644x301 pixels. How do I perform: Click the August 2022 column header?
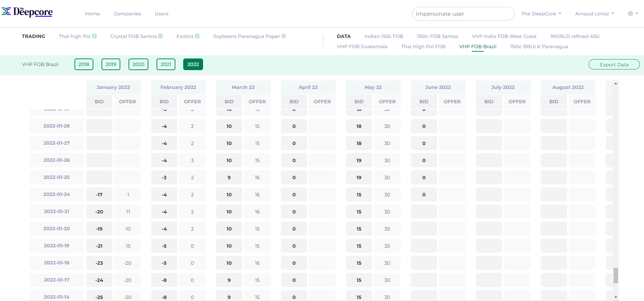pyautogui.click(x=568, y=87)
